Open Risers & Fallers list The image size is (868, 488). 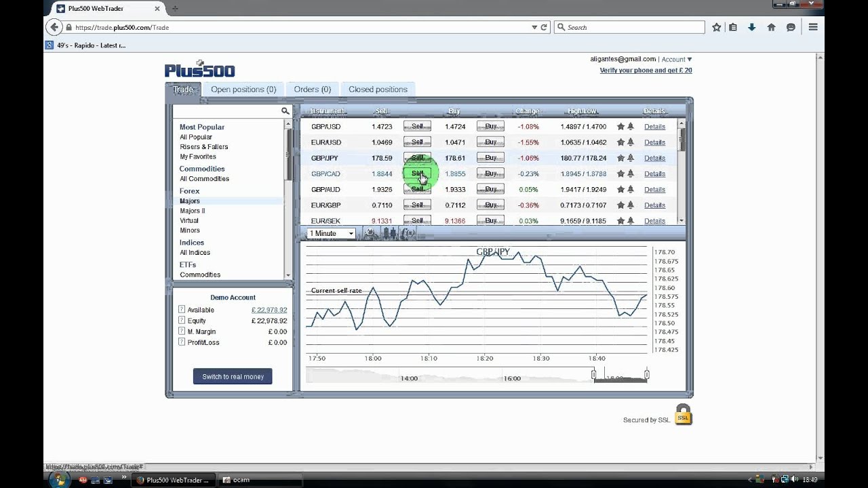tap(204, 146)
